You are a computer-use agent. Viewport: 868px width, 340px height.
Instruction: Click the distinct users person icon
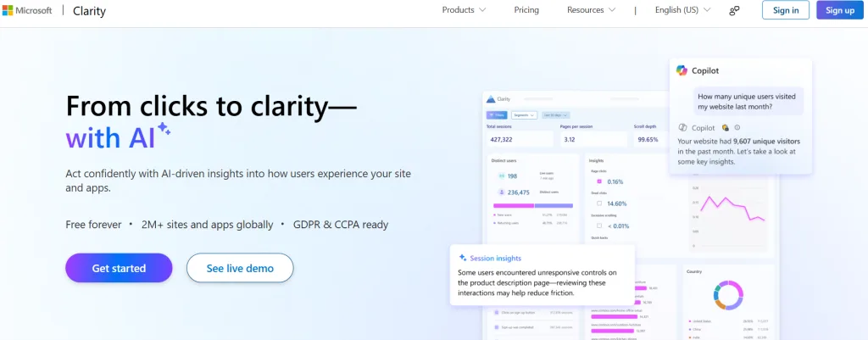coord(502,192)
